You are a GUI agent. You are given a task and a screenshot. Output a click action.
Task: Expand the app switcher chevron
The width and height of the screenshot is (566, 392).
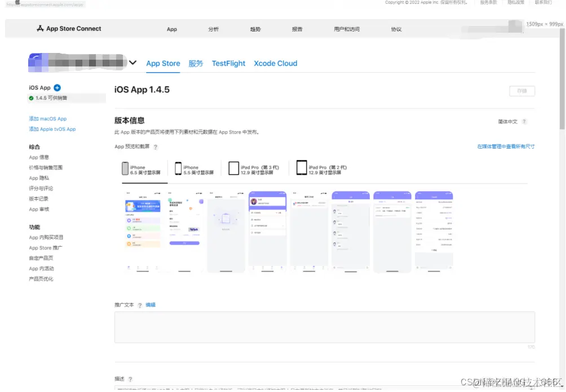[133, 63]
